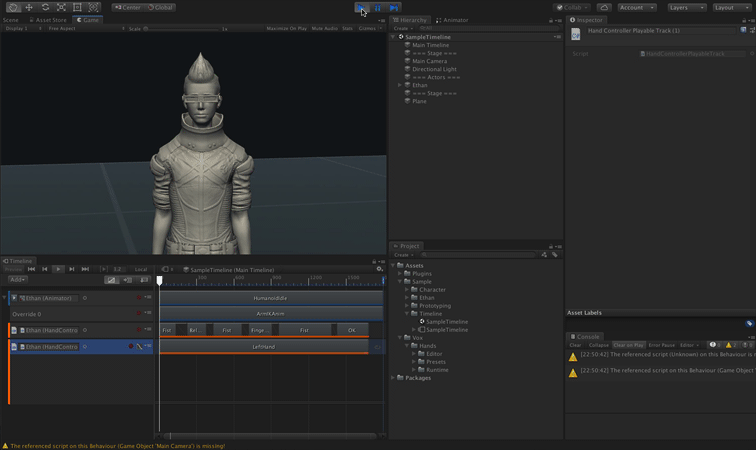Select the Hand tool in toolbar
Image resolution: width=756 pixels, height=450 pixels.
[12, 7]
